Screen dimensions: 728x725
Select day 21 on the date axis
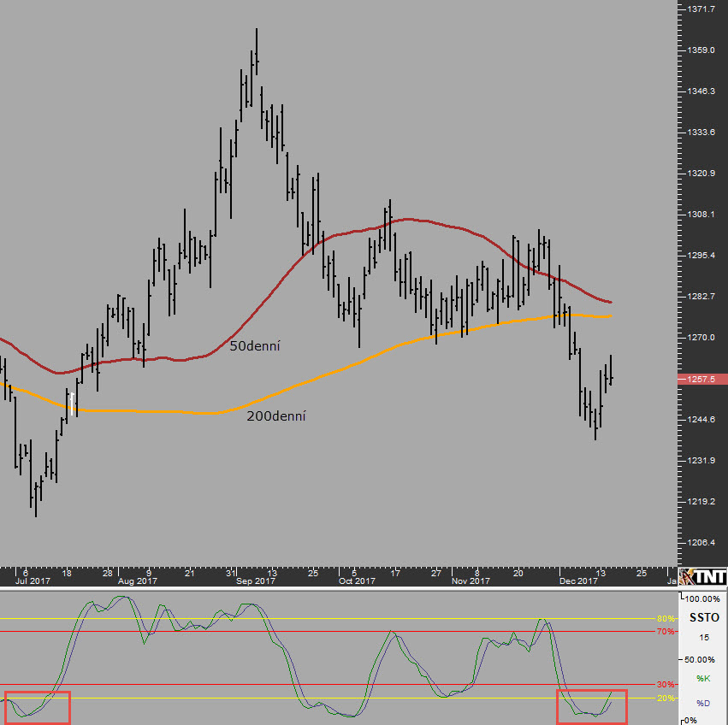[x=190, y=573]
